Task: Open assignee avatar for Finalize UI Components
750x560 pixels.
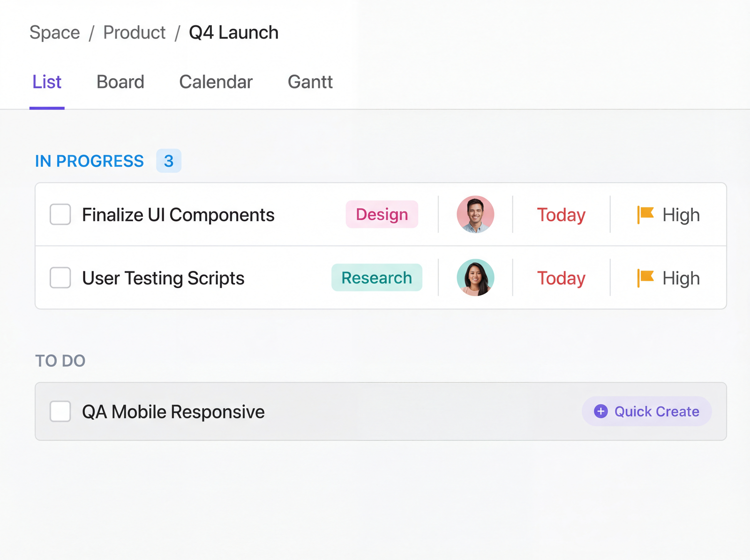Action: [475, 215]
